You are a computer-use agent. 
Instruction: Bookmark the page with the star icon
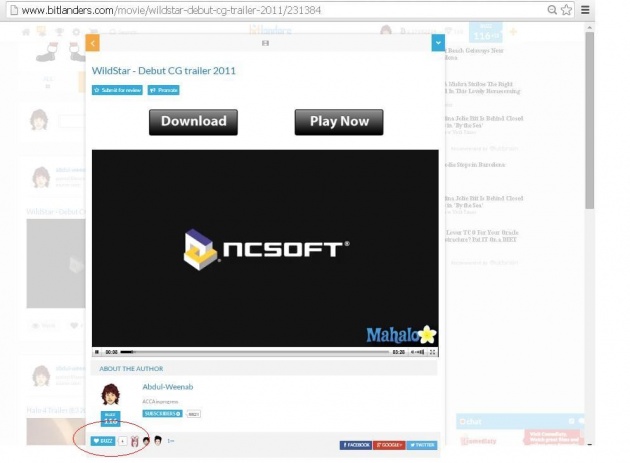tap(567, 10)
